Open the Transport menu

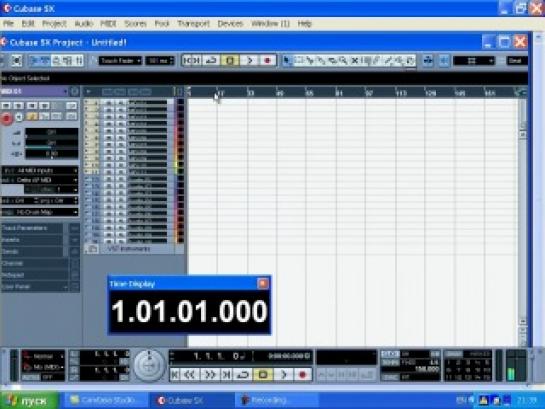tap(194, 24)
